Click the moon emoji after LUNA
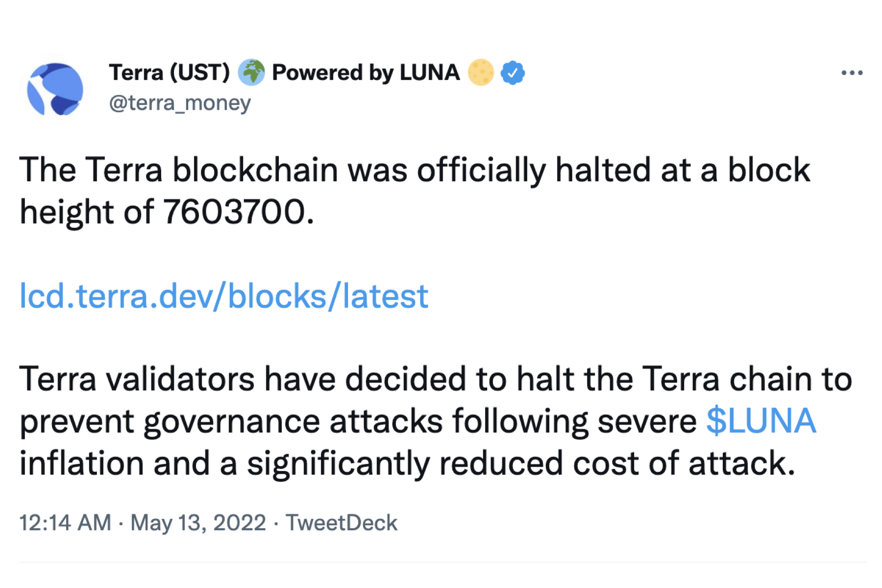This screenshot has width=882, height=588. pos(481,72)
